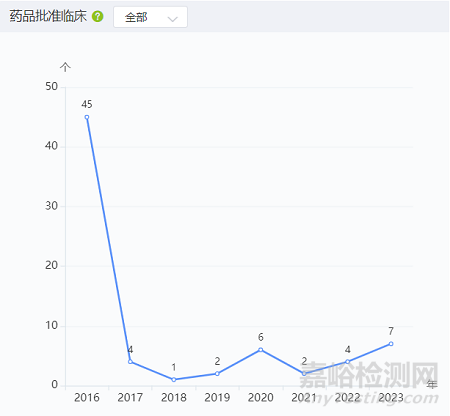Image resolution: width=450 pixels, height=416 pixels.
Task: Click the blue line segment between 2016 and 2017
Action: (x=108, y=239)
